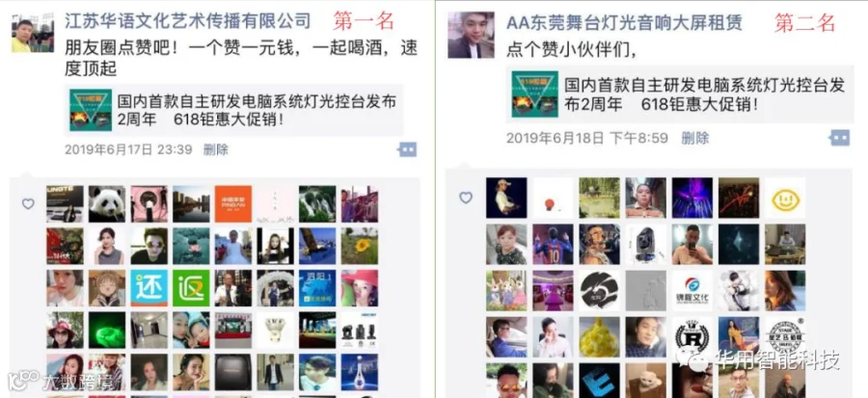The image size is (868, 398).
Task: Open AA东莞舞台灯光音响大屏租赁 name link
Action: (624, 23)
